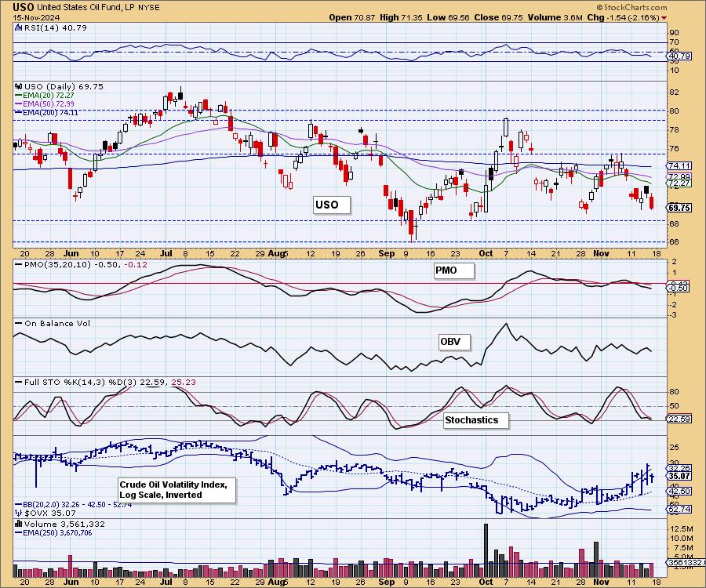This screenshot has width=706, height=588.
Task: Click the volume legend bar-chart icon
Action: point(19,524)
